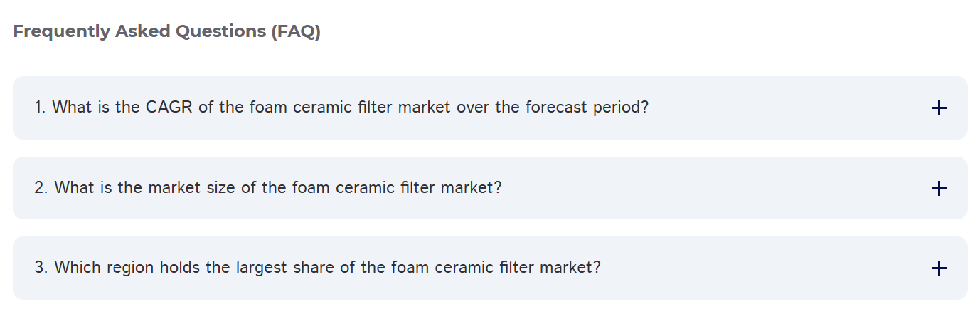This screenshot has width=980, height=319.
Task: Expand the second FAQ about market size
Action: point(489,189)
